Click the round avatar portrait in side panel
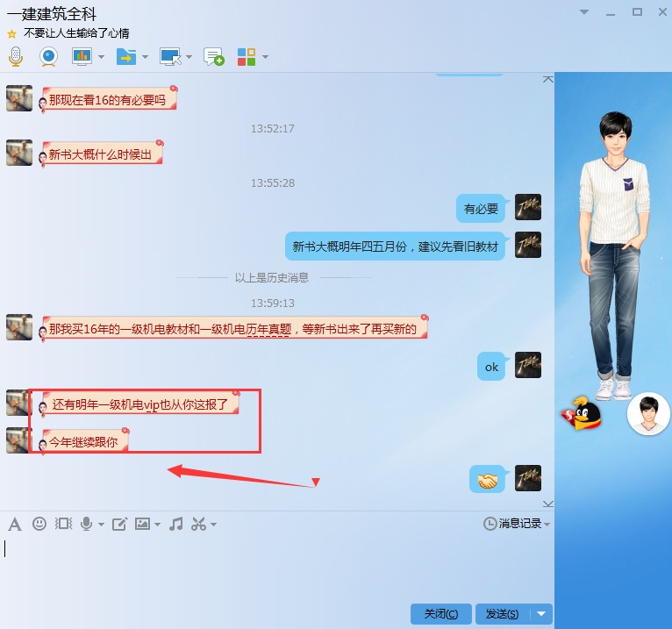Image resolution: width=672 pixels, height=629 pixels. (x=648, y=413)
